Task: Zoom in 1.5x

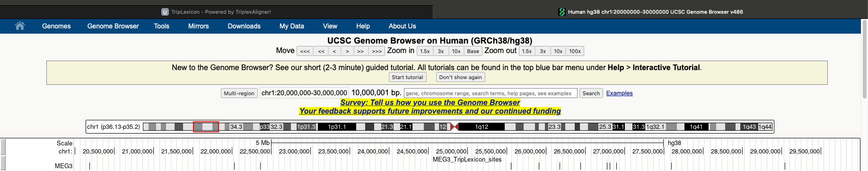Action: tap(425, 51)
